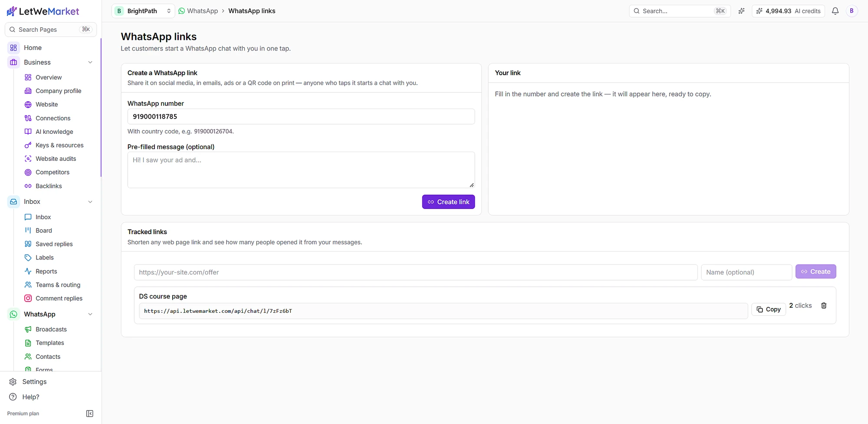Viewport: 868px width, 424px height.
Task: Click the 4,994.93 AI credits badge
Action: pyautogui.click(x=788, y=11)
